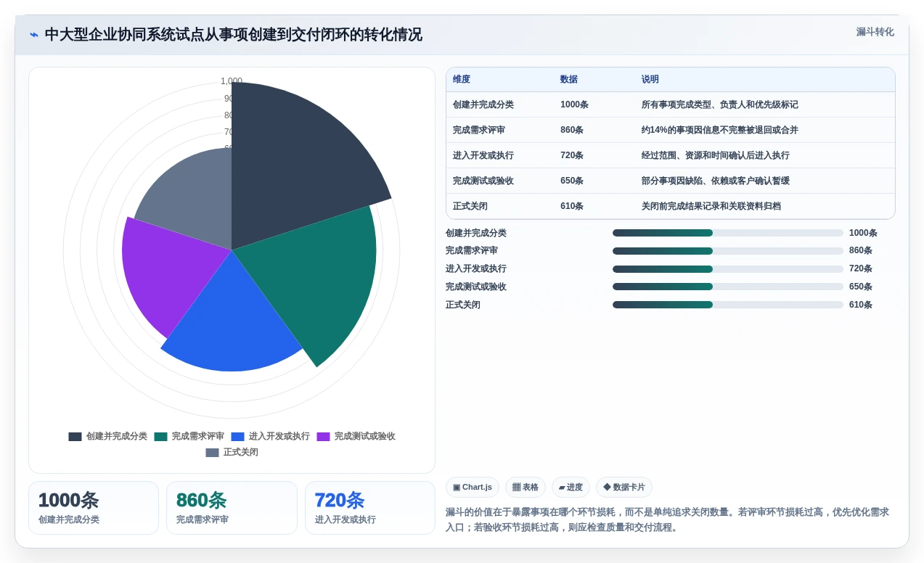Click the 1000条 value beside progress bar

click(863, 233)
